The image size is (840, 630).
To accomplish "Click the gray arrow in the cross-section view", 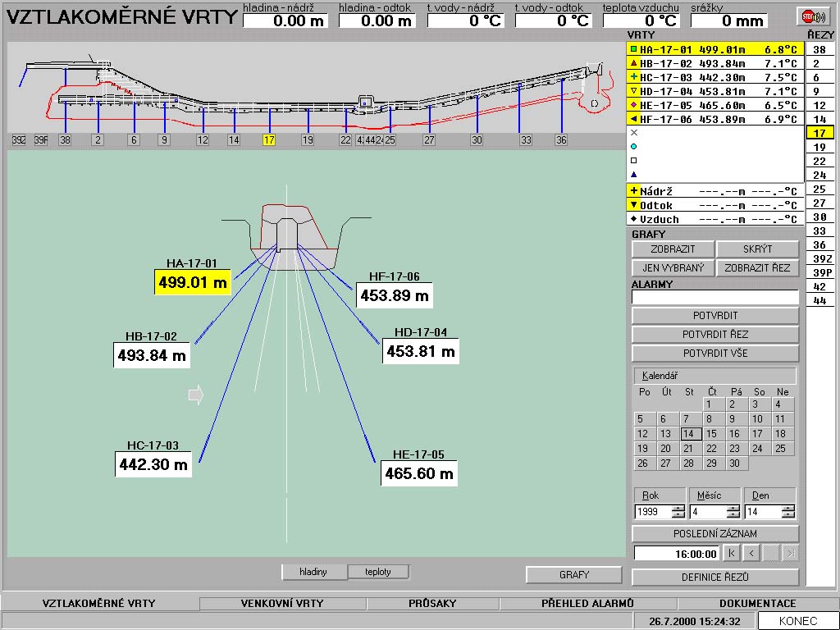I will coord(195,395).
